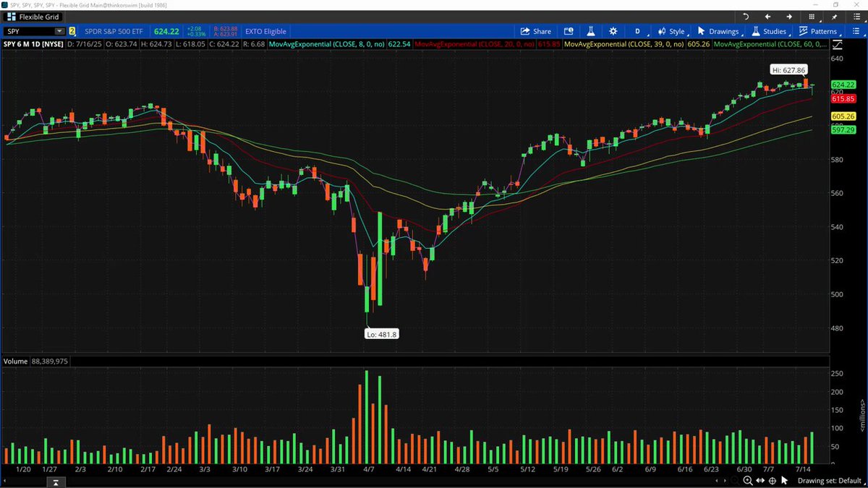Click the pin icon in top toolbar

point(834,17)
